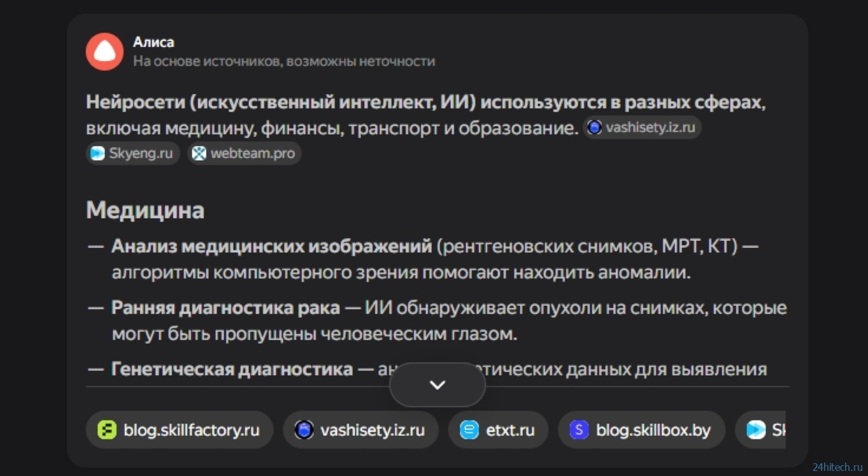Click the Алиса assistant name
Viewport: 868px width, 476px height.
(153, 42)
